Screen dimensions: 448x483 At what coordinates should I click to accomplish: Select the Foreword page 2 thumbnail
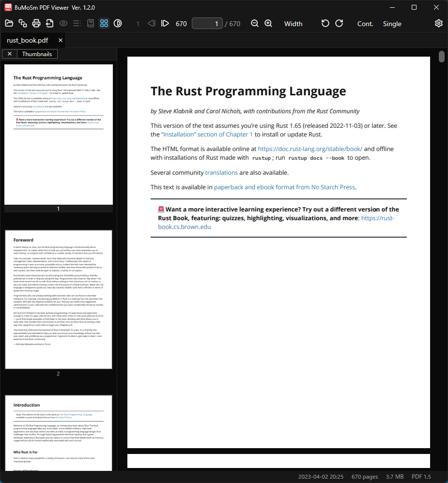pos(59,300)
